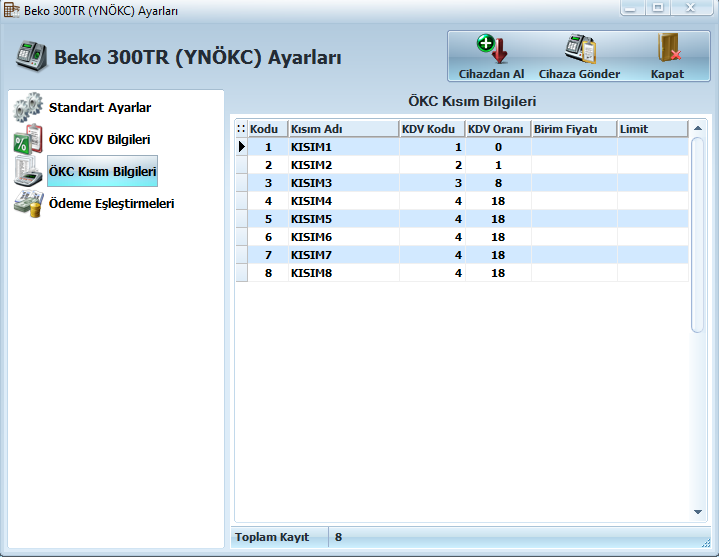Click the table scrollbar up arrow
This screenshot has height=557, width=719.
point(698,130)
